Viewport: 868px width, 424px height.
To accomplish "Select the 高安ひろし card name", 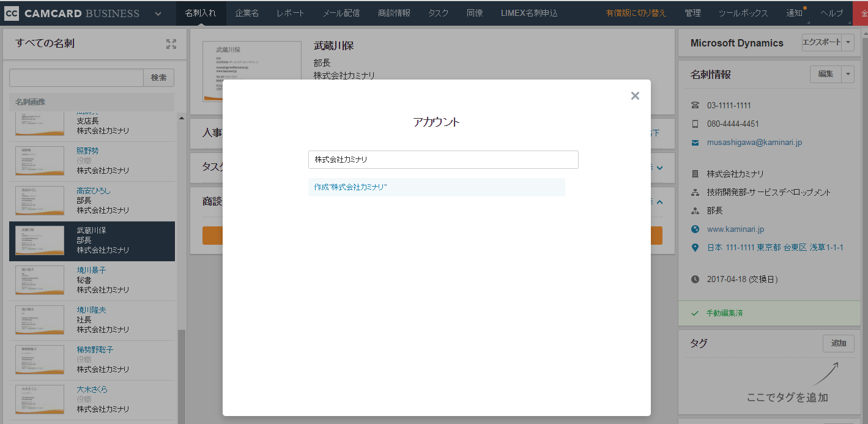I will [94, 191].
